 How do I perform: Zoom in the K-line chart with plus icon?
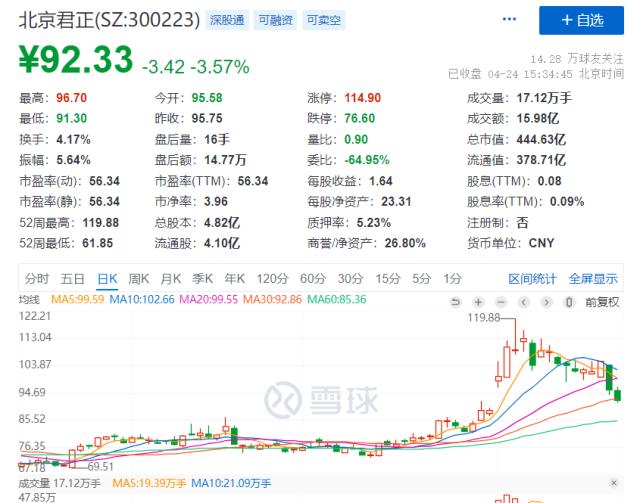pos(479,301)
